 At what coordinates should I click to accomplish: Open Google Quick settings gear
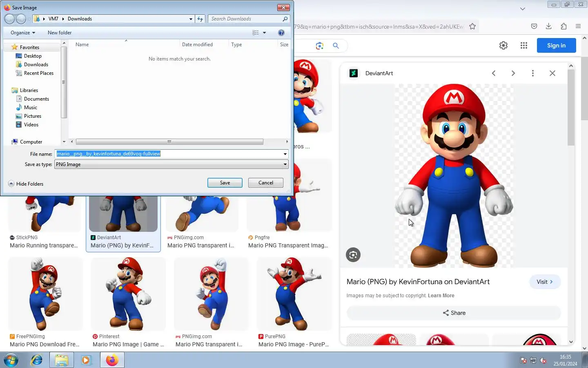[x=503, y=45]
